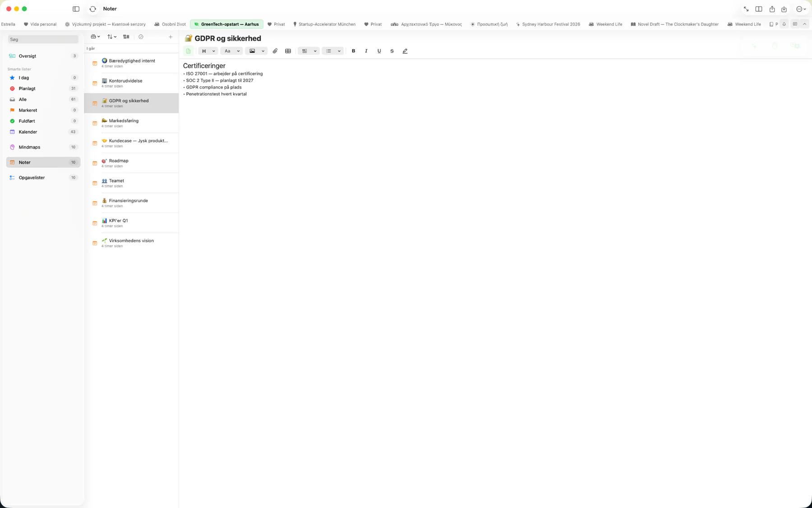Image resolution: width=812 pixels, height=508 pixels.
Task: Open Opgavelister in the sidebar
Action: pos(43,177)
